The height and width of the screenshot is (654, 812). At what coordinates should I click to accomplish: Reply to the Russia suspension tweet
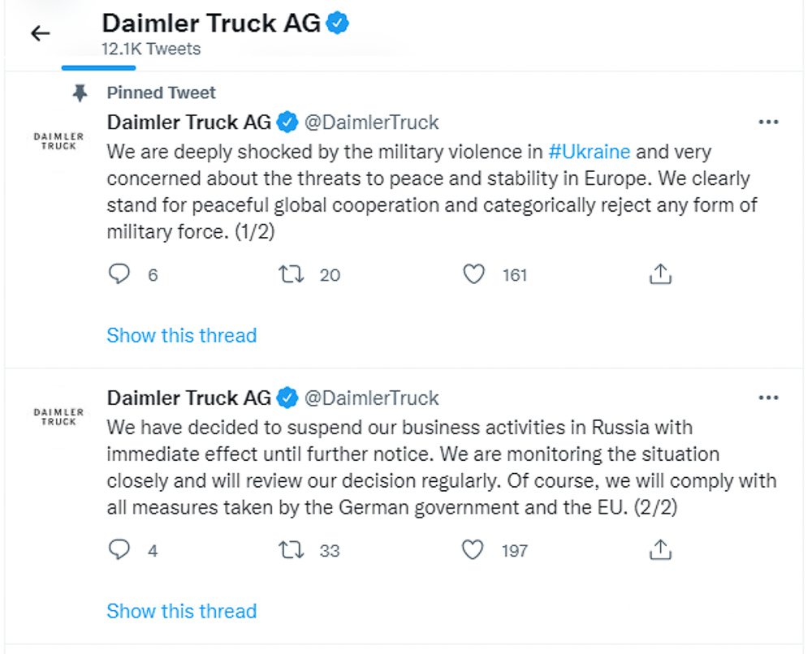119,550
